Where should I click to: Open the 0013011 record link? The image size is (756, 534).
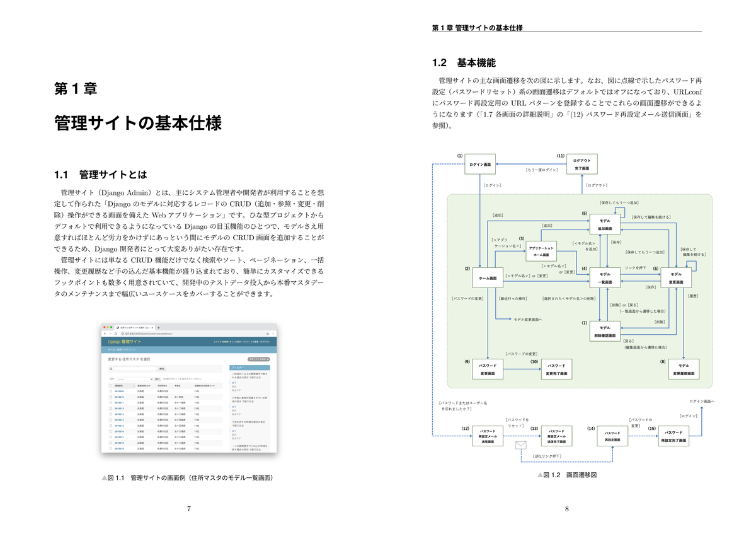(119, 402)
